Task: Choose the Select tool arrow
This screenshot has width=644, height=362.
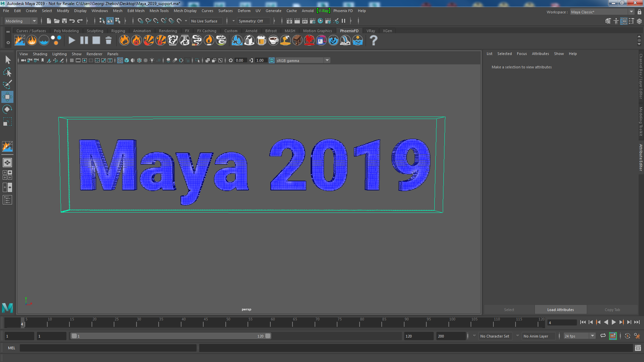Action: (x=7, y=60)
